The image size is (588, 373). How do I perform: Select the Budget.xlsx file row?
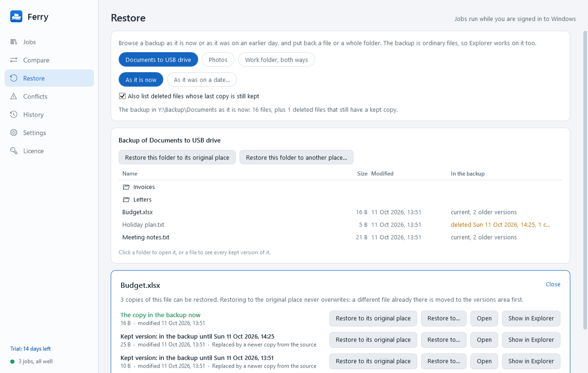pyautogui.click(x=340, y=212)
